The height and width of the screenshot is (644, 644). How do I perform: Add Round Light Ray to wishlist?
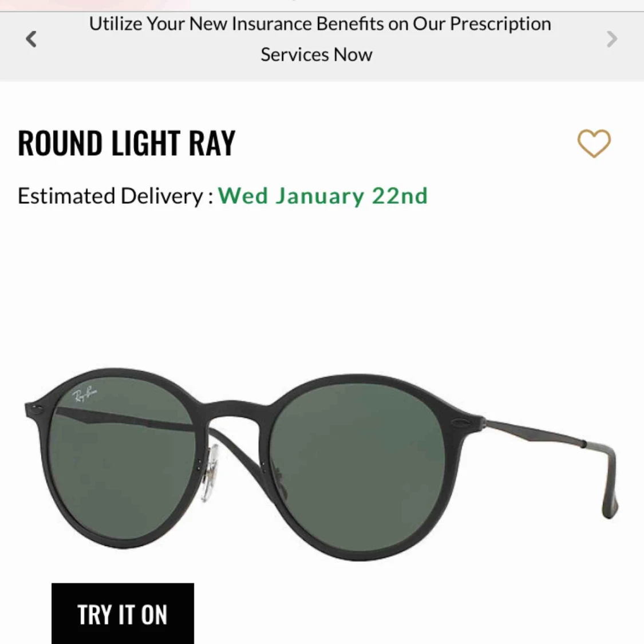click(594, 143)
